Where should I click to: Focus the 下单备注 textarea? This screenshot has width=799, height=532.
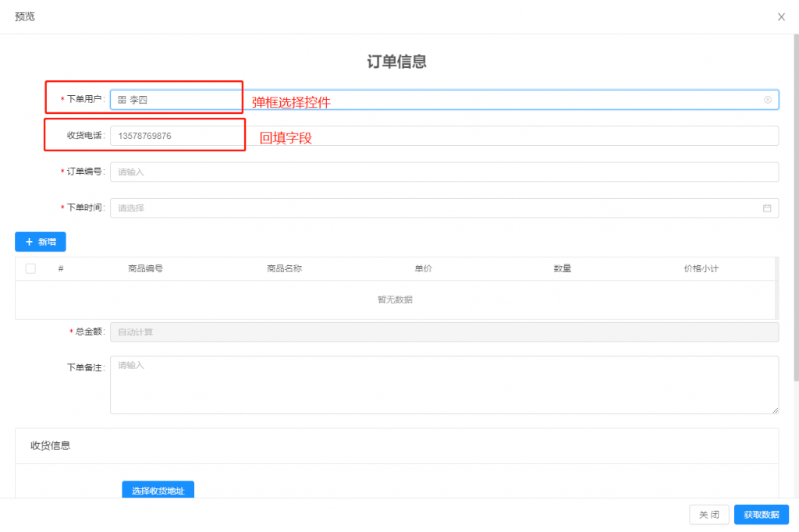444,385
